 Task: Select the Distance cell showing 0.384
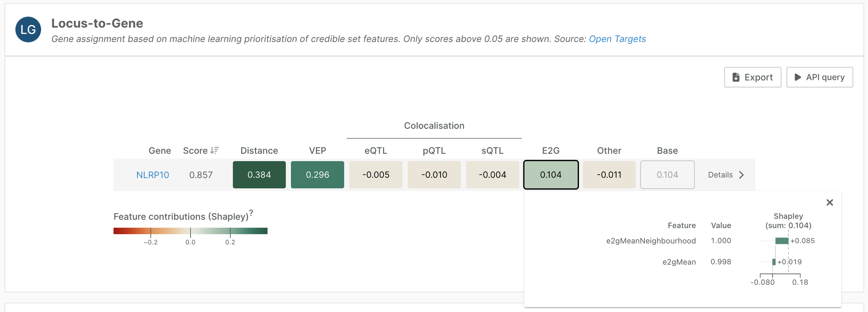[259, 175]
